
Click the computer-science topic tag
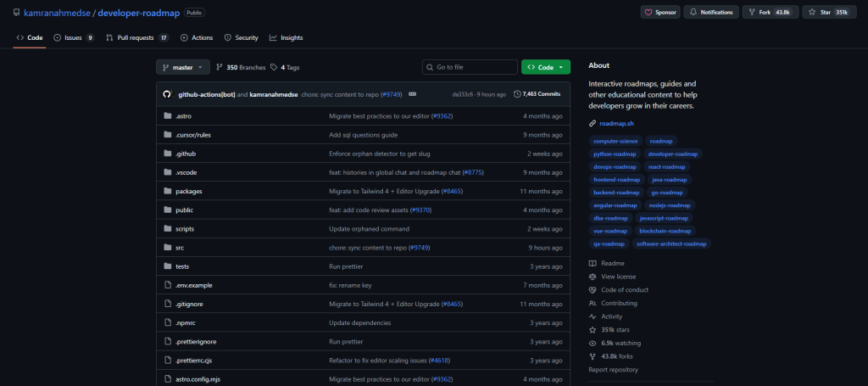(615, 141)
